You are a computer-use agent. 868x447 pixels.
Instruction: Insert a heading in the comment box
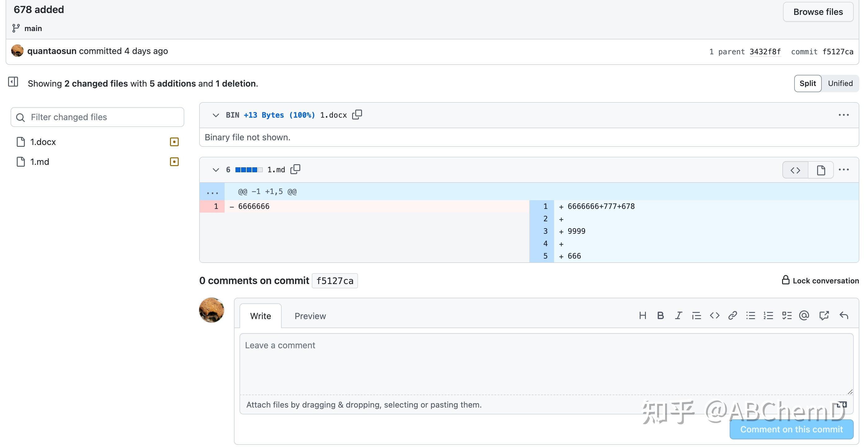pos(643,315)
